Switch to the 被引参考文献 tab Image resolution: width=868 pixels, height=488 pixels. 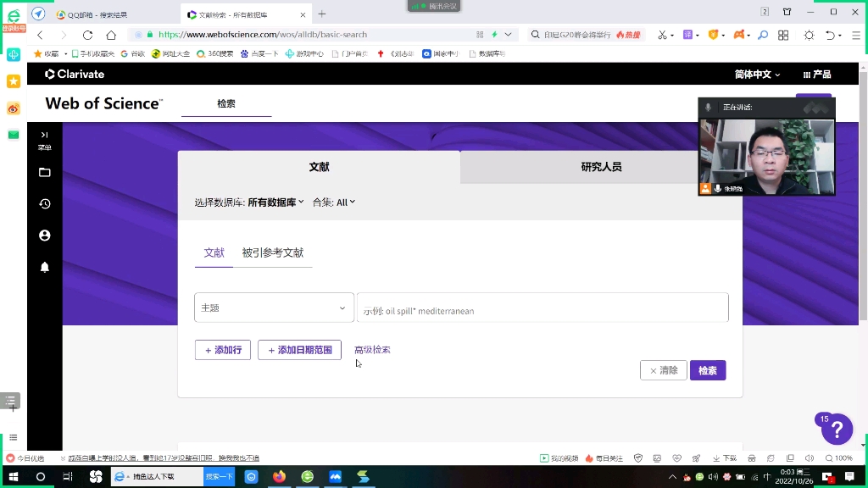click(x=273, y=252)
